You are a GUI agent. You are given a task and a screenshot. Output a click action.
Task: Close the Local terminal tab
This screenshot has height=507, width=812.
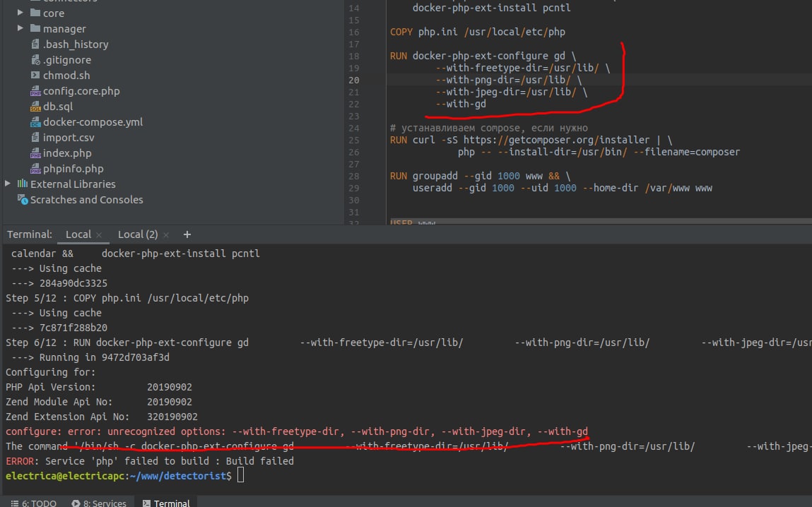[x=99, y=235]
